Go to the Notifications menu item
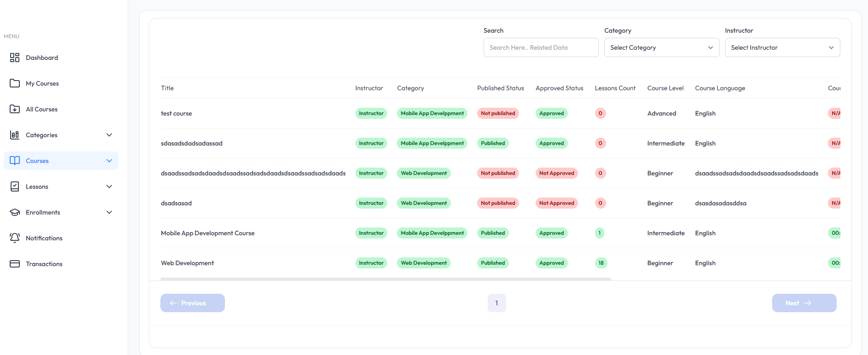 [x=44, y=238]
